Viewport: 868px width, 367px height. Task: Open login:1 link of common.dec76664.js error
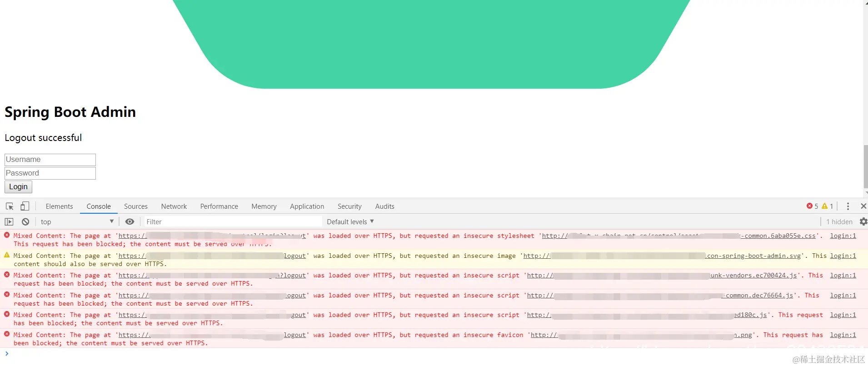tap(843, 295)
